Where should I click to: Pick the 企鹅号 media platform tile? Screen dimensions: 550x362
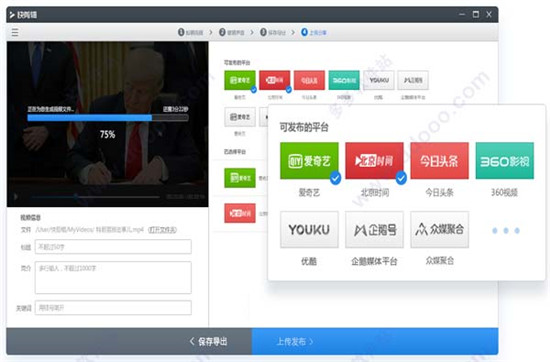tap(374, 229)
